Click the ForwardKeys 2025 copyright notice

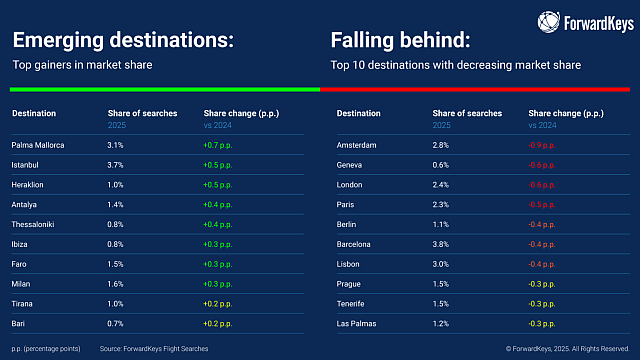coord(567,349)
